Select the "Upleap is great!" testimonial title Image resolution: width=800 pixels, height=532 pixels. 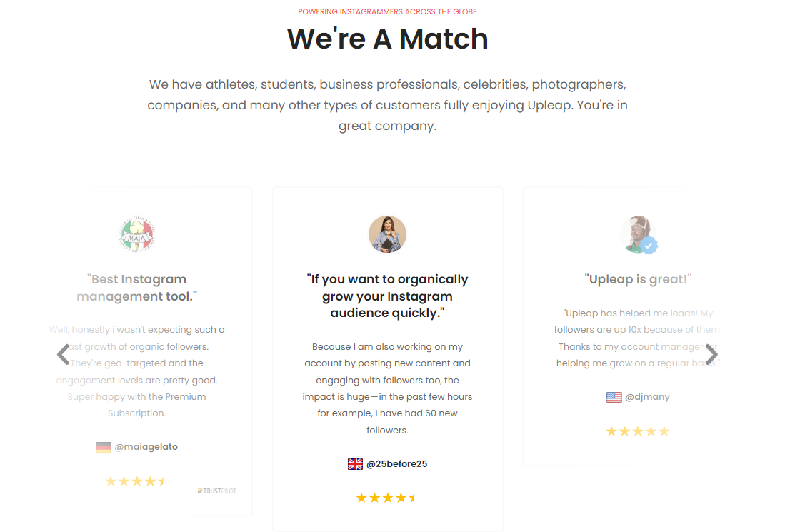(638, 279)
